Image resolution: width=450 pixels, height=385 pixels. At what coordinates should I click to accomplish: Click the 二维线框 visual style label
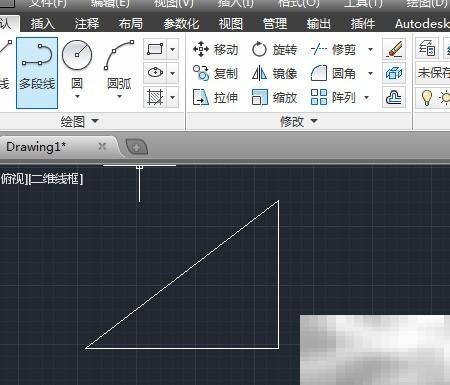click(56, 179)
